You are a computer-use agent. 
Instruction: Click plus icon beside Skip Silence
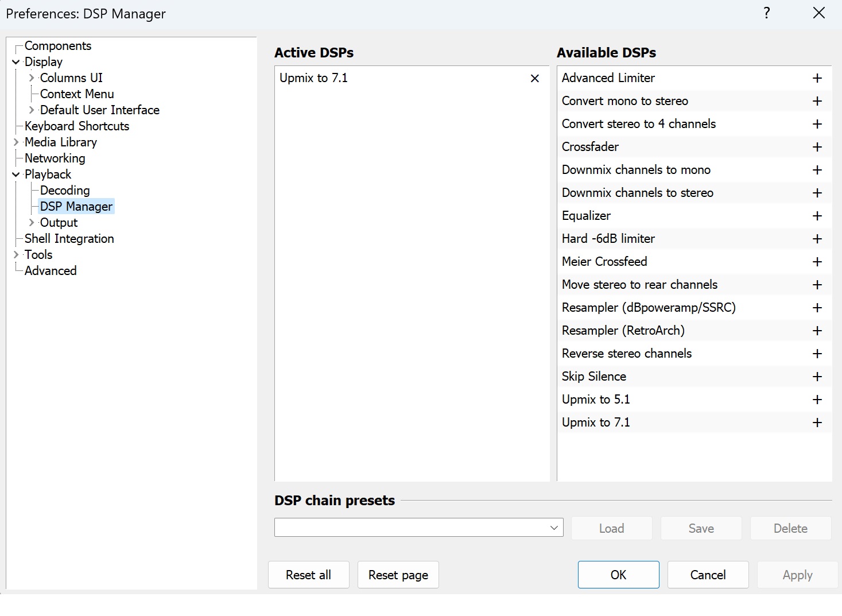(817, 377)
